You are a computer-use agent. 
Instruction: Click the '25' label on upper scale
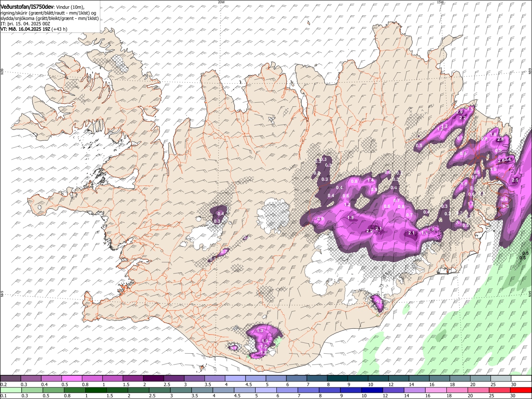[x=493, y=384]
